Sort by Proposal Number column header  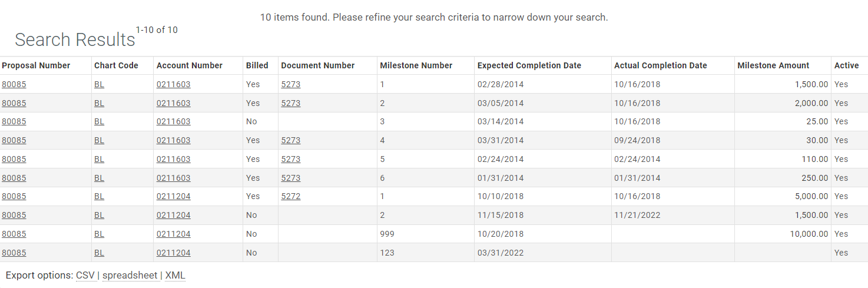36,65
